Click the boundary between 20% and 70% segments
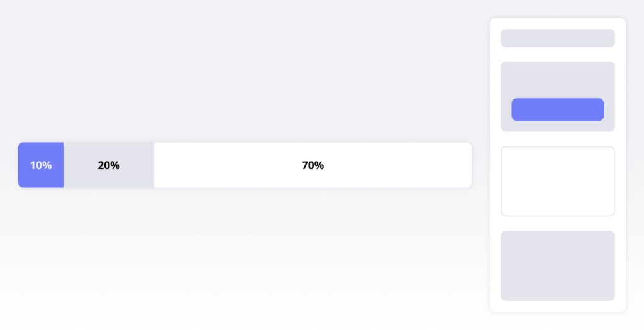The image size is (644, 330). point(155,165)
